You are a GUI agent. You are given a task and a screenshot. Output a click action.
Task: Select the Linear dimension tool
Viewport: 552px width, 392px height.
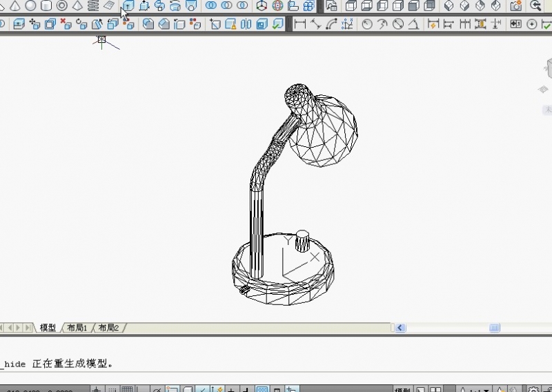pos(300,24)
